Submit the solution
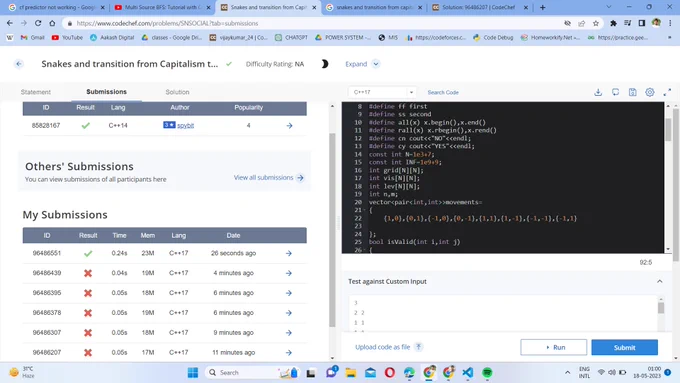 (x=624, y=347)
